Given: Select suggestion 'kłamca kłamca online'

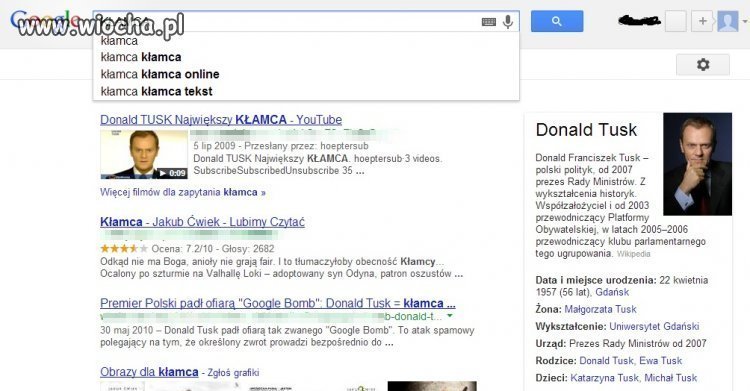Looking at the screenshot, I should [x=160, y=74].
